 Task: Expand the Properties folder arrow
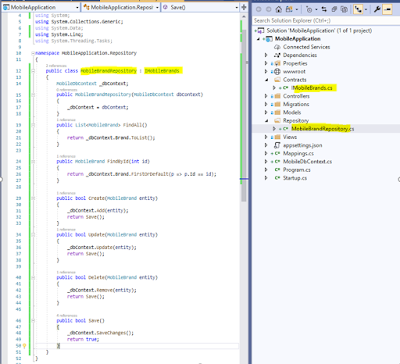(266, 63)
